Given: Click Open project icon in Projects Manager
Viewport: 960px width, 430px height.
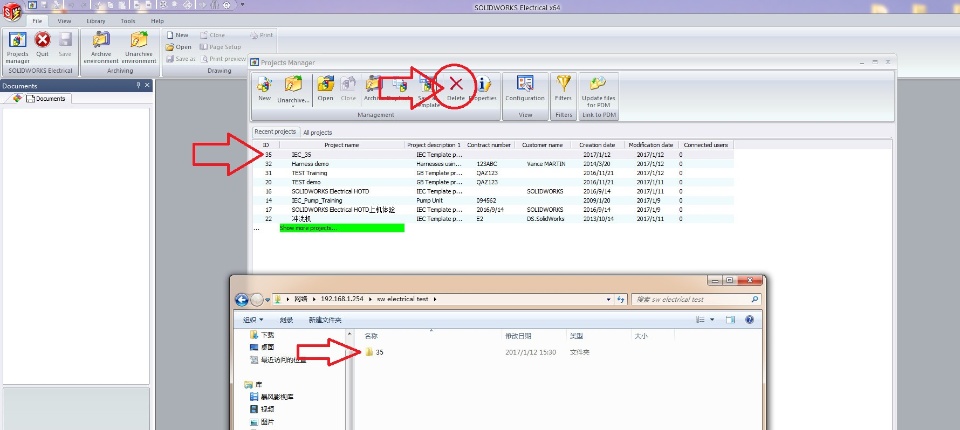Looking at the screenshot, I should point(325,86).
